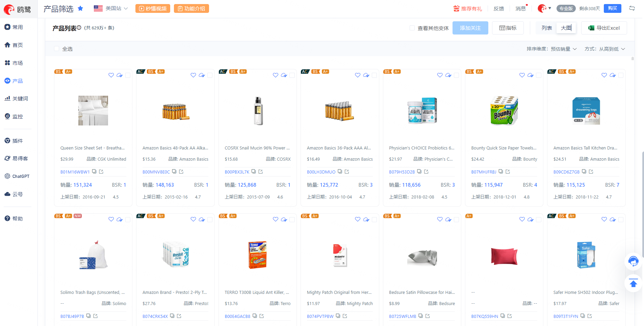Select the Bounty Quick Size card checkbox
Screen dimensions: 644x326
539,75
